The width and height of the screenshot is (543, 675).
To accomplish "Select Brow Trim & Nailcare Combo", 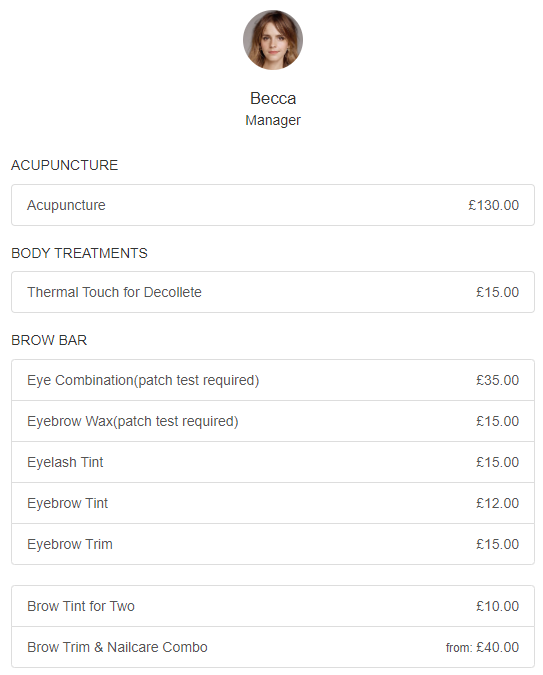I will (273, 647).
